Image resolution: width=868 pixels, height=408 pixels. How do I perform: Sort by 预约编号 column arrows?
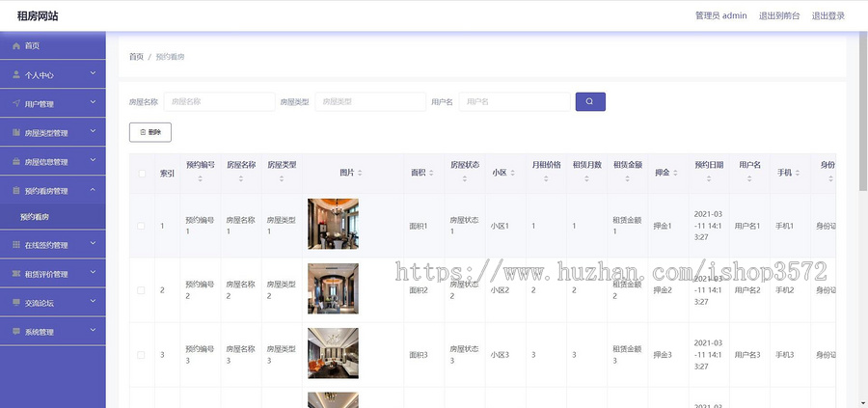point(200,178)
